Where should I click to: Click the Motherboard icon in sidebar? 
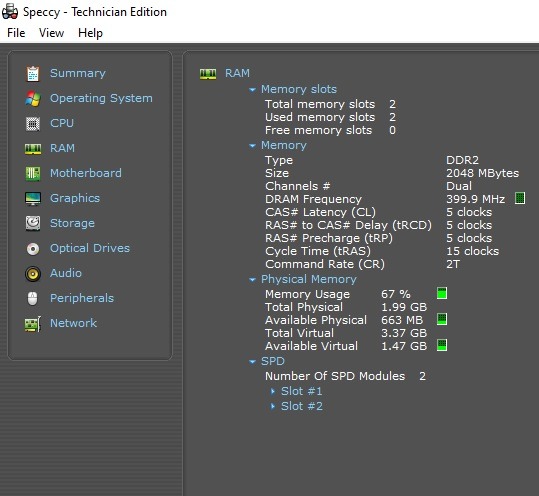[33, 174]
